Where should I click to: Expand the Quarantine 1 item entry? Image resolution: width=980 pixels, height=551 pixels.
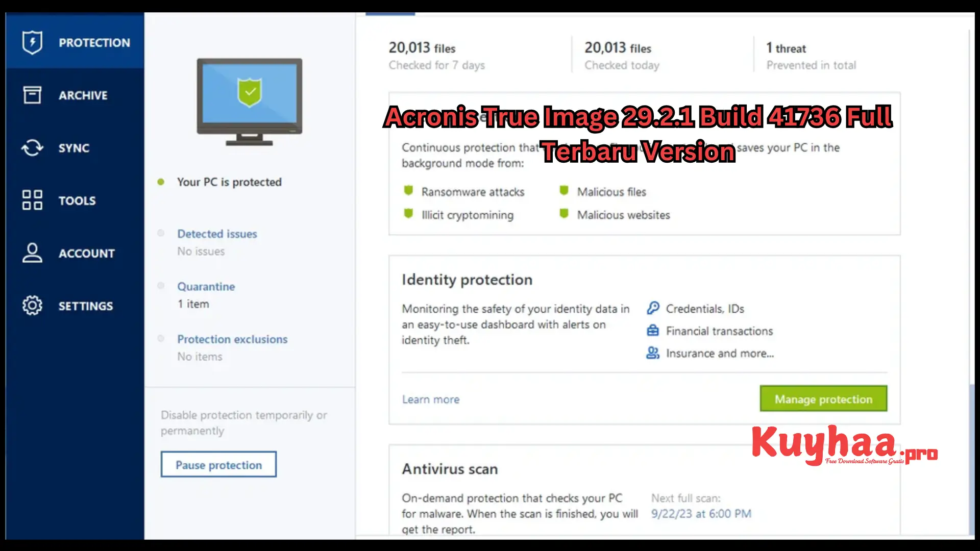[x=206, y=285]
